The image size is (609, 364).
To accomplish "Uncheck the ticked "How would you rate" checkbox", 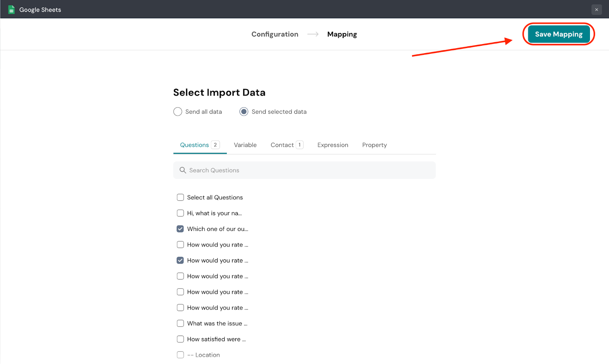I will coord(180,261).
